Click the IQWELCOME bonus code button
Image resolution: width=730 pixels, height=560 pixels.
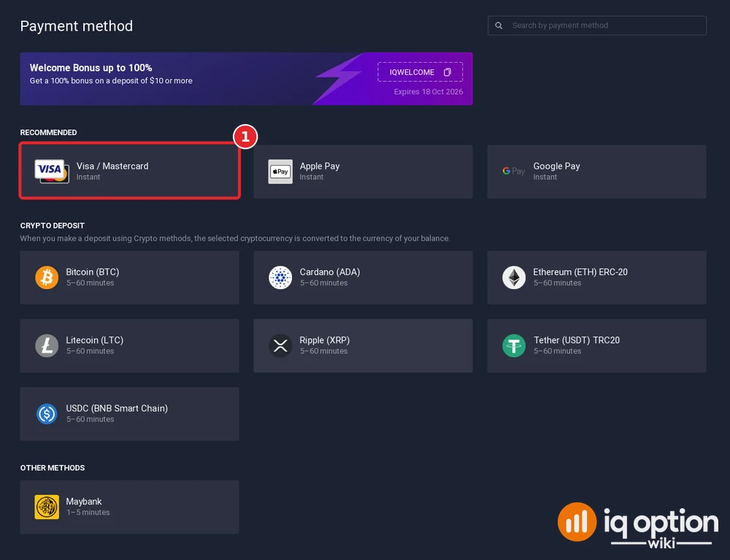(x=420, y=72)
